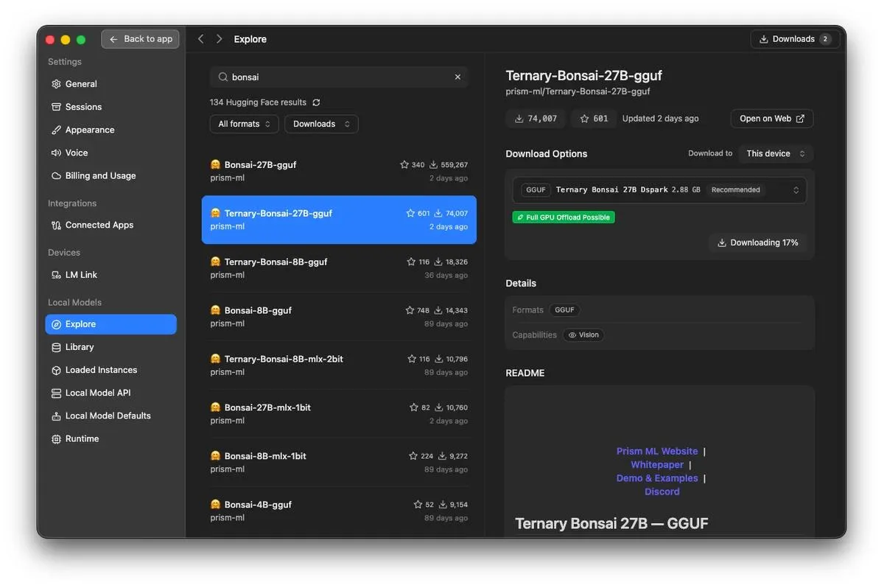Open Voice settings

click(110, 153)
